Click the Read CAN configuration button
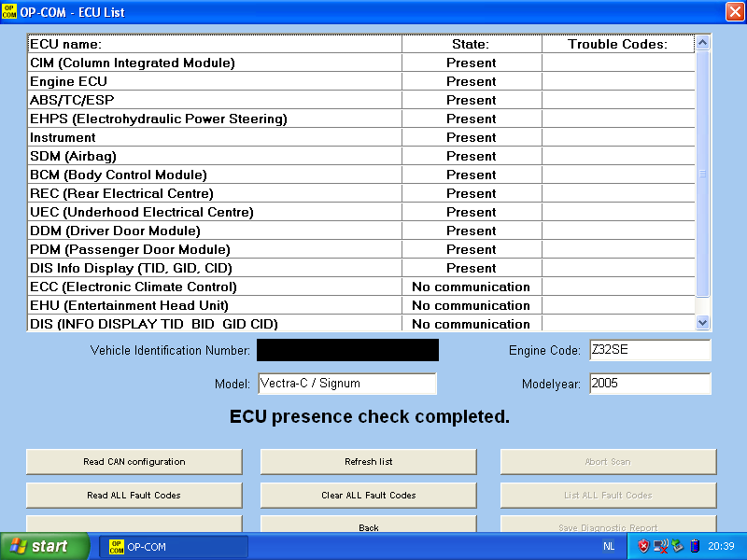747x560 pixels. click(134, 461)
